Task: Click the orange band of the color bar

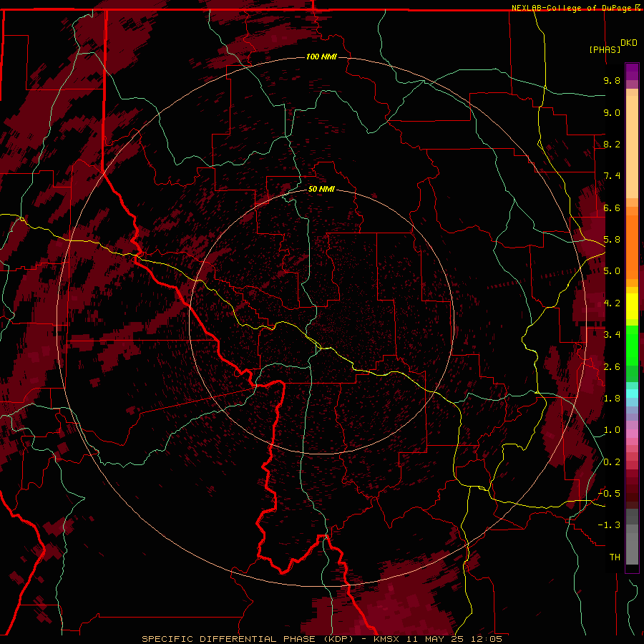Action: 632,248
